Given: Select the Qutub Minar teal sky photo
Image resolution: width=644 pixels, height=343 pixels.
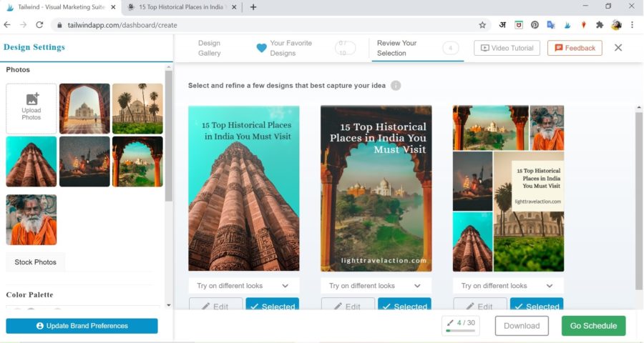Looking at the screenshot, I should point(31,161).
